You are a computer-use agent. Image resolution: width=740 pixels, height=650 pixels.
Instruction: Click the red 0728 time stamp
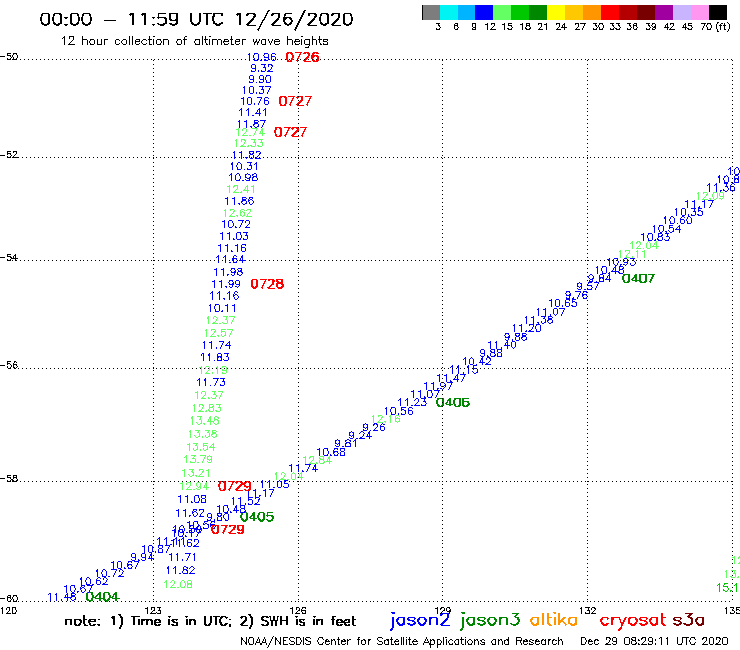267,284
